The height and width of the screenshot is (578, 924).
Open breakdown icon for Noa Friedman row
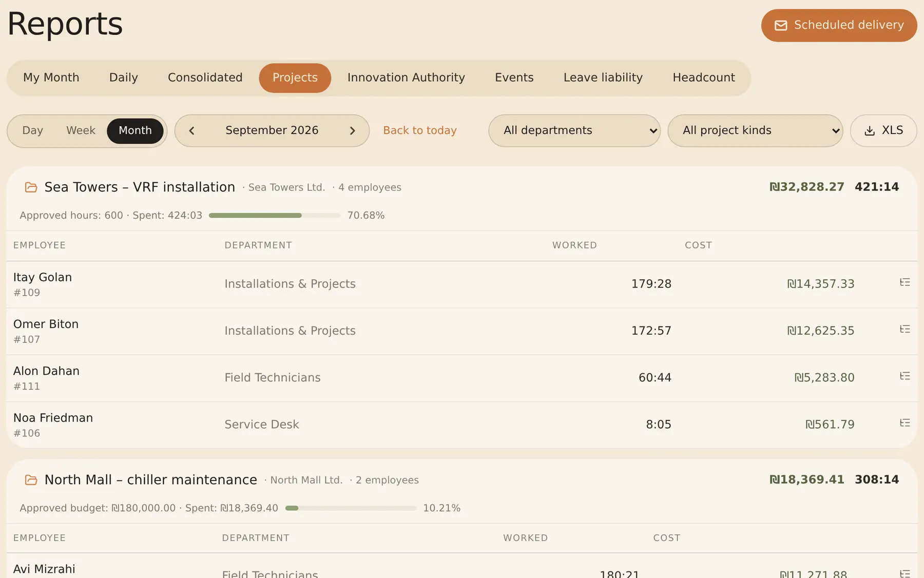point(904,423)
